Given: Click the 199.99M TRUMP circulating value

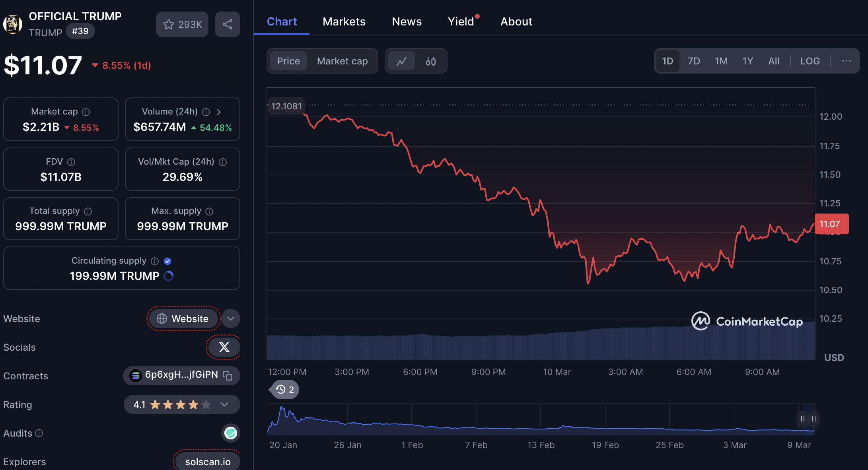Looking at the screenshot, I should point(115,276).
